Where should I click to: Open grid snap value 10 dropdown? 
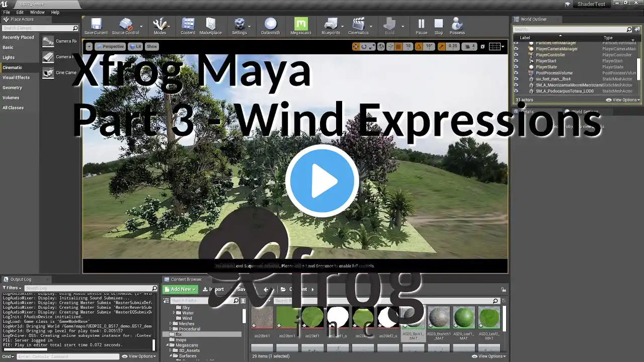408,46
